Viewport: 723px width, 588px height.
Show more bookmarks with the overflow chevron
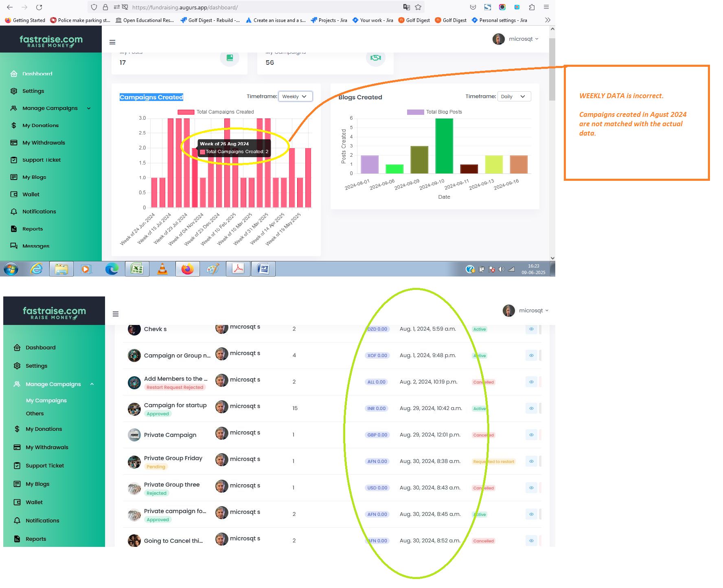pyautogui.click(x=548, y=20)
